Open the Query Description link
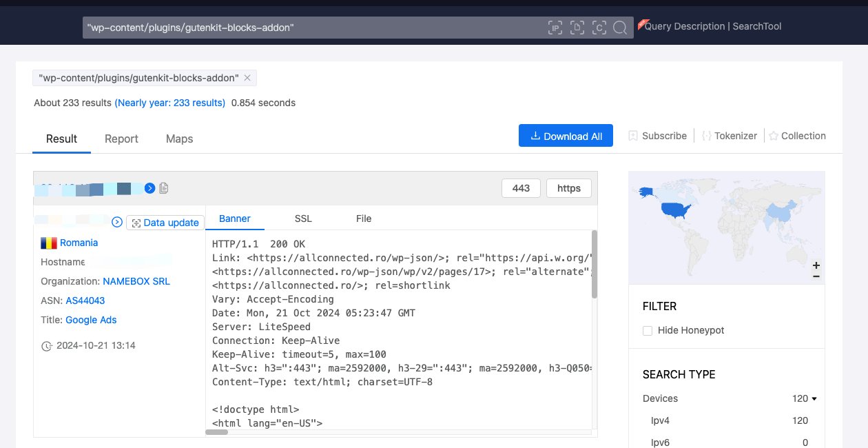Screen dimensions: 868x448 point(684,26)
